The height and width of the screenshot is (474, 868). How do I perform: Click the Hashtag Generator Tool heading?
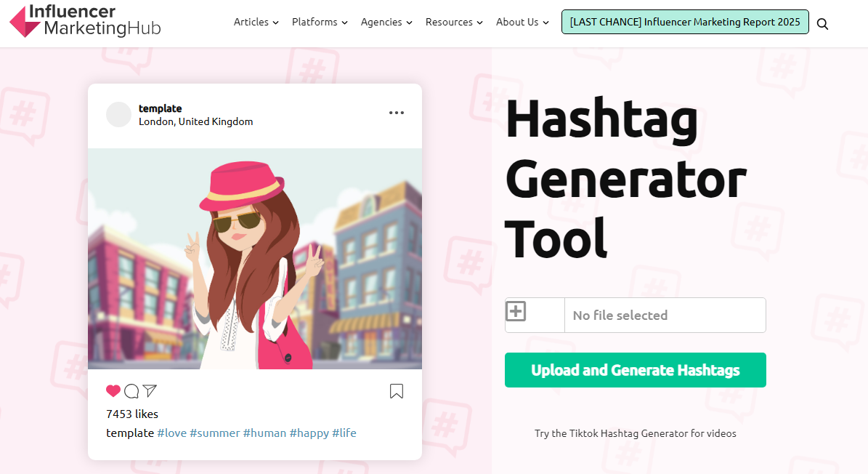tap(625, 179)
